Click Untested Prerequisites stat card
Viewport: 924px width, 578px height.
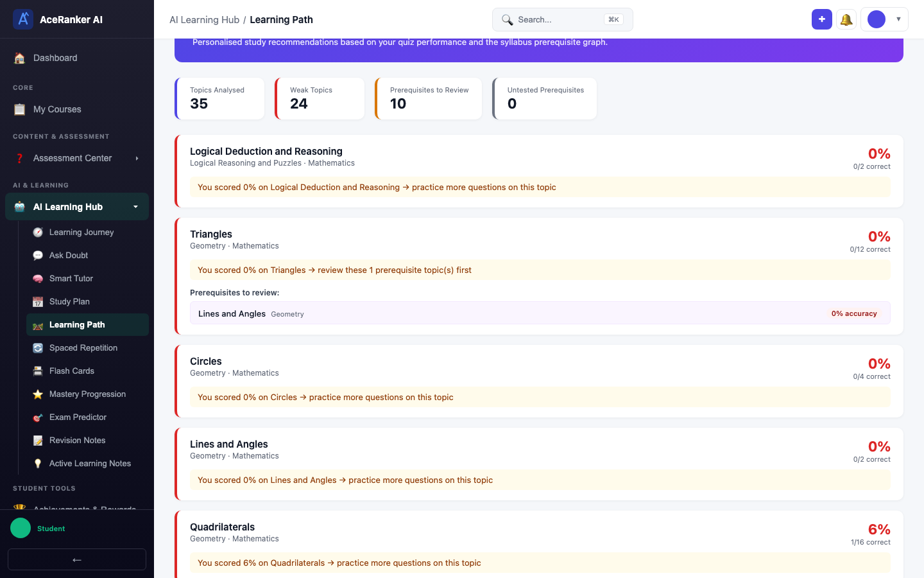click(x=544, y=98)
